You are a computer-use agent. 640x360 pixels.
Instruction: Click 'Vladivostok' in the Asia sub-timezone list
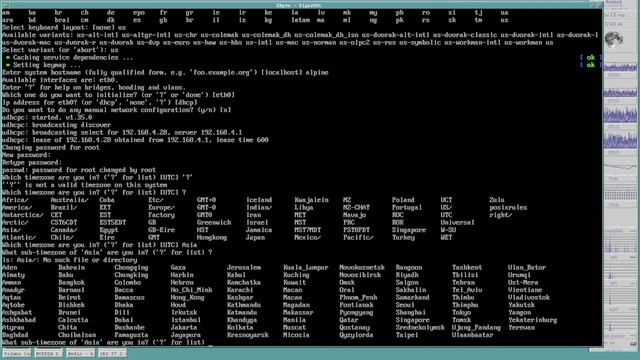tap(529, 298)
